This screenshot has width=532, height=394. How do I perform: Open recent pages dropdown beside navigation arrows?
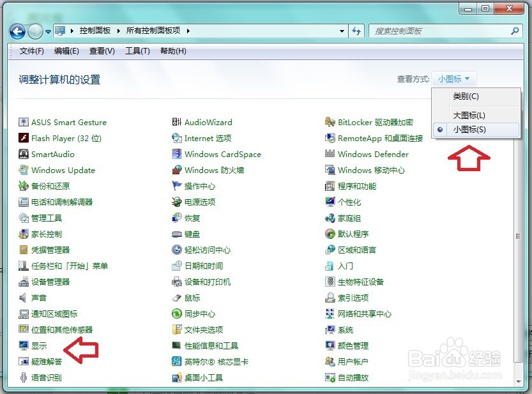48,31
